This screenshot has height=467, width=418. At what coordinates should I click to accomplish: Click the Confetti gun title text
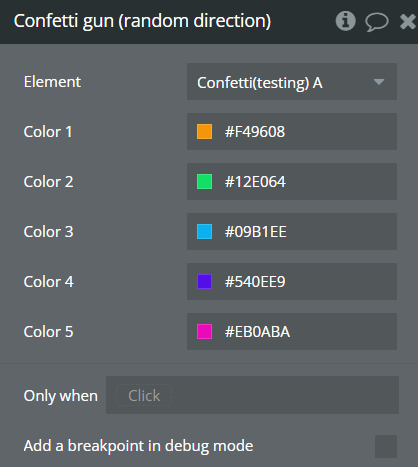point(142,21)
